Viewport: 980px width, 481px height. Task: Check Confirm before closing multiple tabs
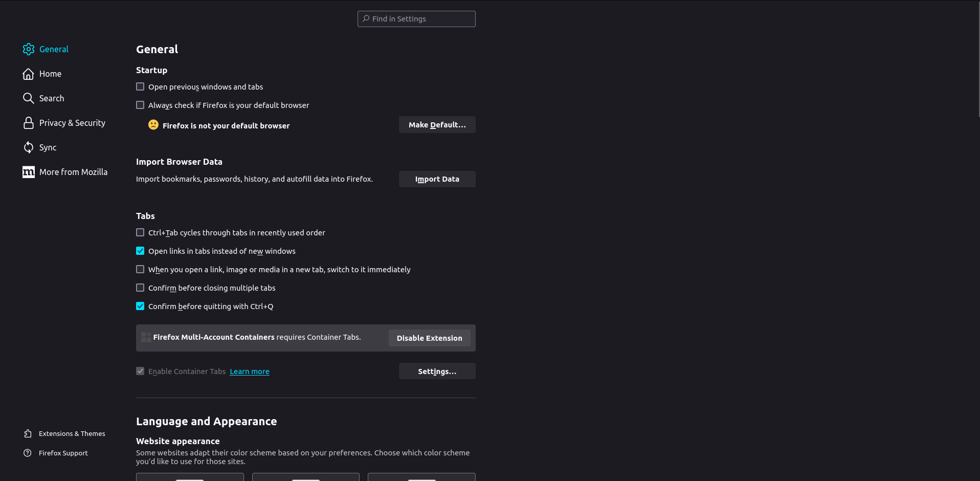[x=140, y=288]
